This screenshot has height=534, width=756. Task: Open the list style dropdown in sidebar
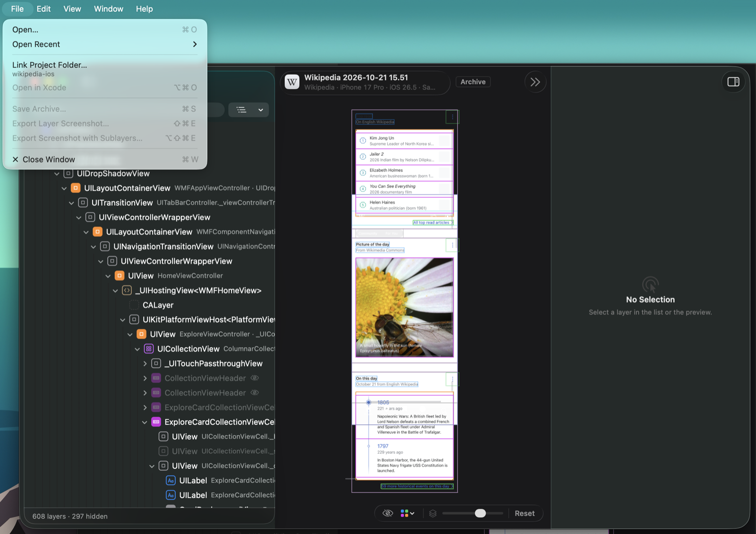click(249, 110)
